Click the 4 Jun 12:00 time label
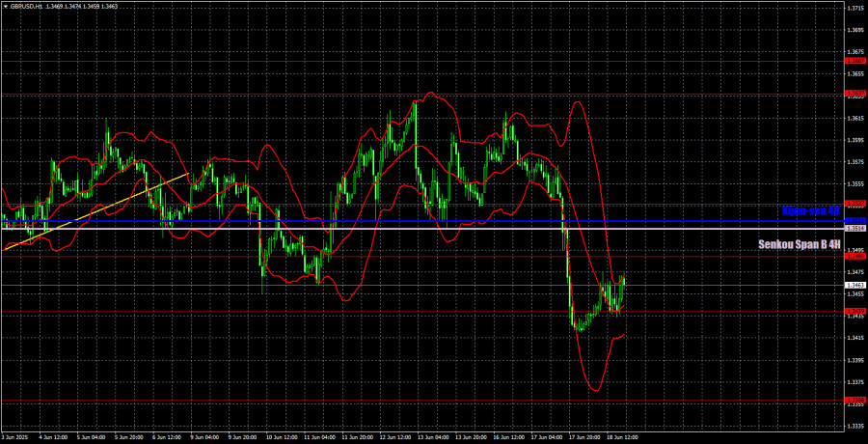Screen dimensions: 868x444 pyautogui.click(x=51, y=437)
